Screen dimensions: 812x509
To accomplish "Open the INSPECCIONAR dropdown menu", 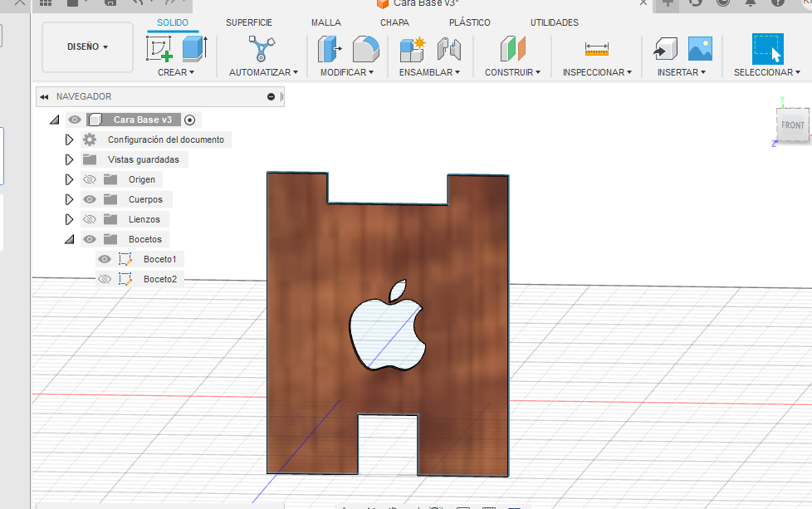I will point(597,72).
